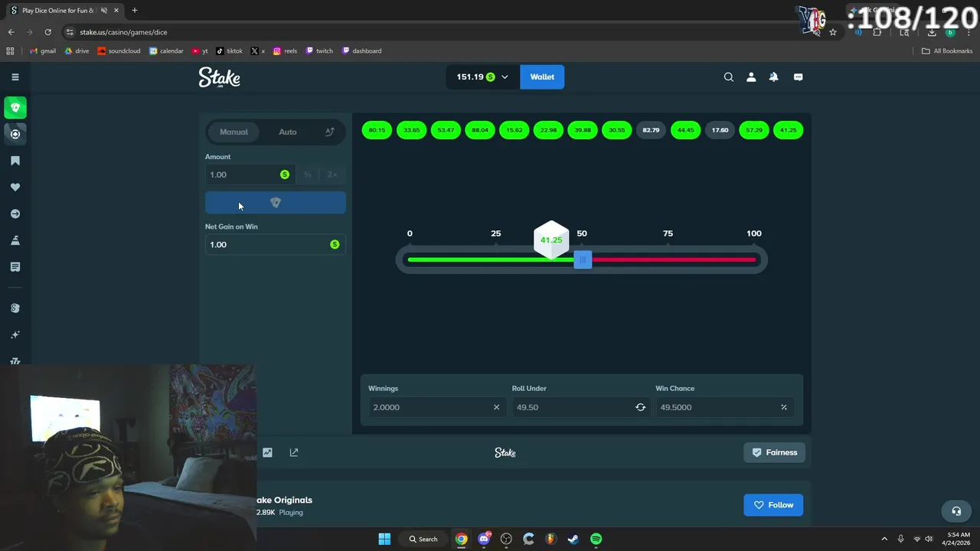Screen dimensions: 980x551
Task: Click the Stake logo in header
Action: point(220,77)
